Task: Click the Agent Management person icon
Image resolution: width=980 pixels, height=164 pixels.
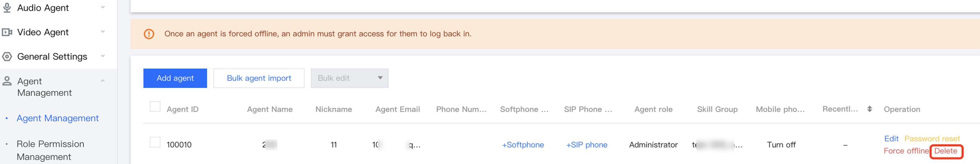Action: [x=7, y=81]
